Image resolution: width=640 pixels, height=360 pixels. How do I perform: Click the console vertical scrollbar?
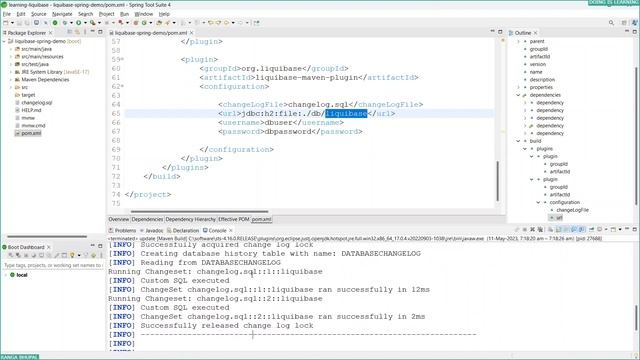click(x=636, y=317)
